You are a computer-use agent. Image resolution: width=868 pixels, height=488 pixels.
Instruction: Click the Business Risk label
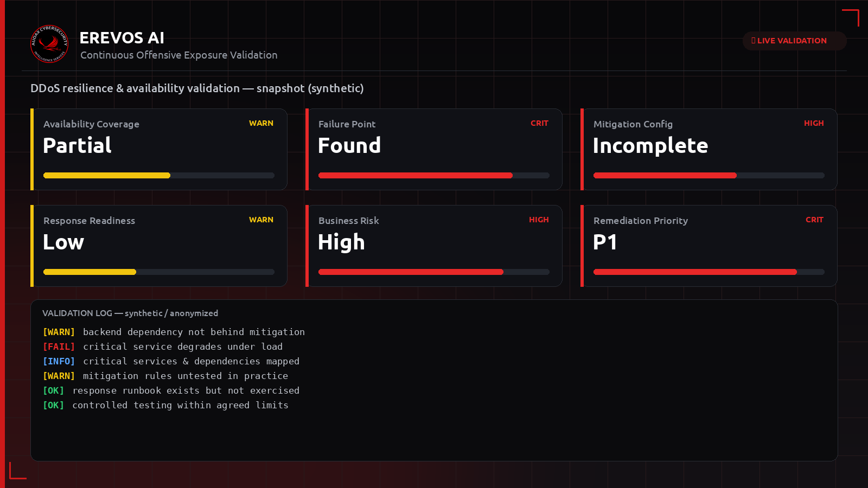click(349, 221)
